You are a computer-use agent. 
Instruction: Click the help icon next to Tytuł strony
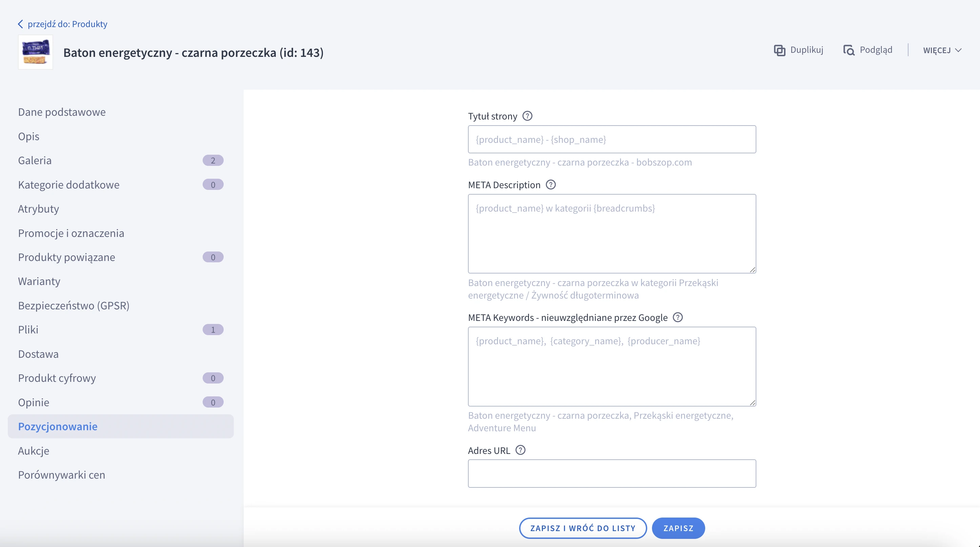(527, 116)
